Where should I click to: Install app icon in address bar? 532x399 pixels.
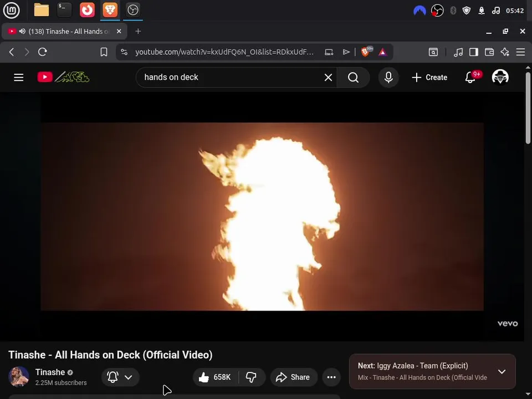(329, 52)
